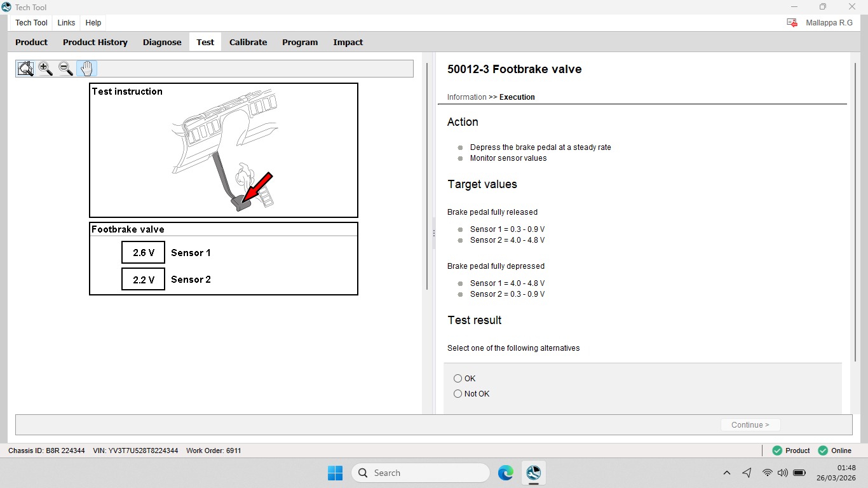Click the Sensor 2 value 2.2 V

(x=143, y=279)
